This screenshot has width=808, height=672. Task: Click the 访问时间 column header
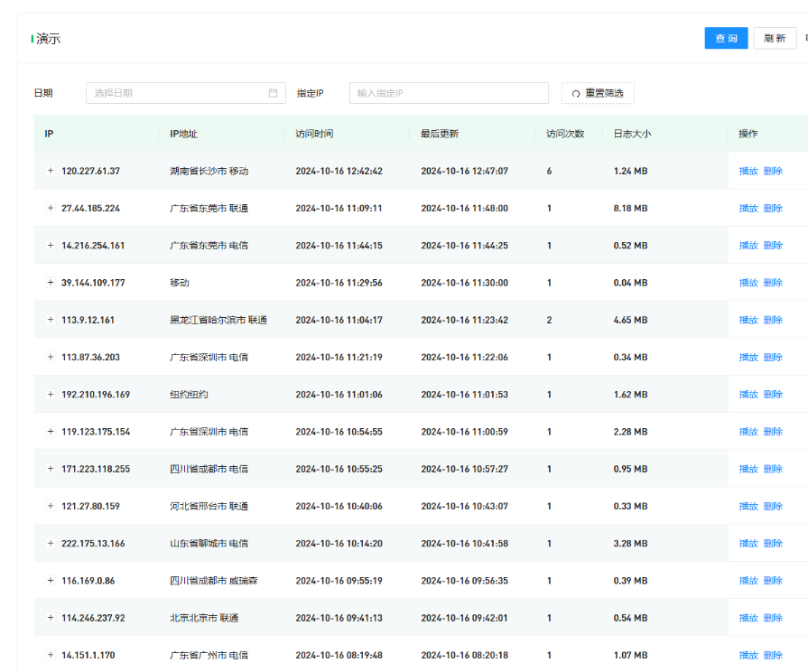[314, 134]
